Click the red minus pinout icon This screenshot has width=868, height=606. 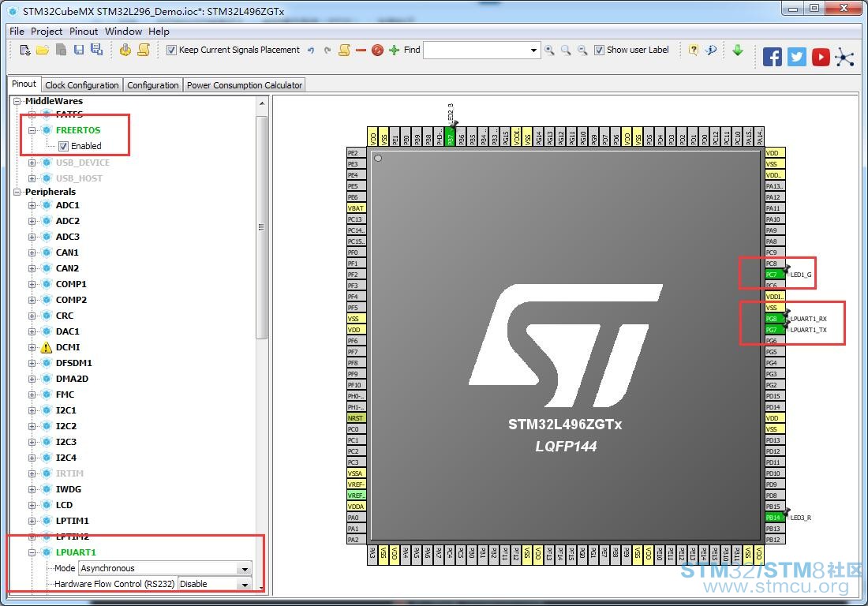click(x=361, y=50)
